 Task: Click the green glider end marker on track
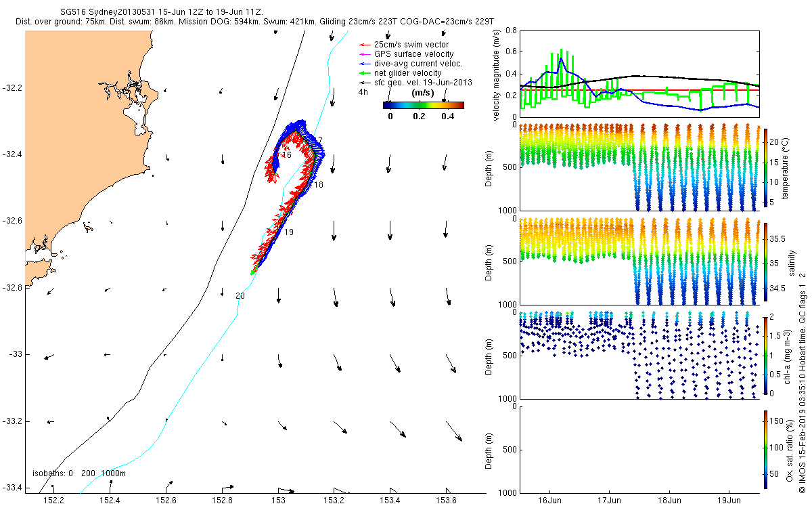pyautogui.click(x=253, y=272)
